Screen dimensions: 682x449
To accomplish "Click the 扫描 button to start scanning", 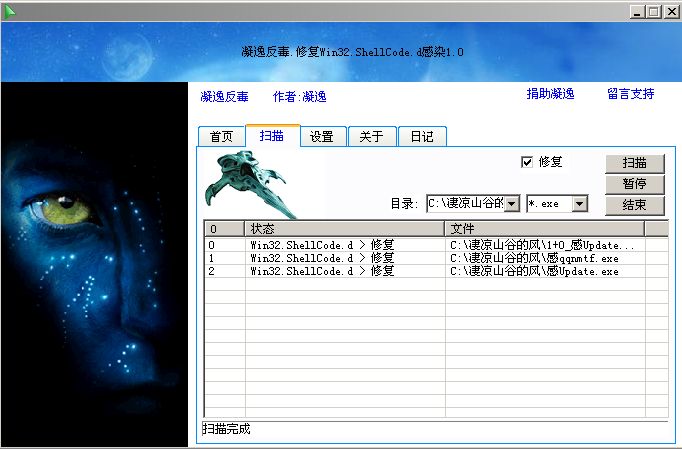I will coord(635,163).
